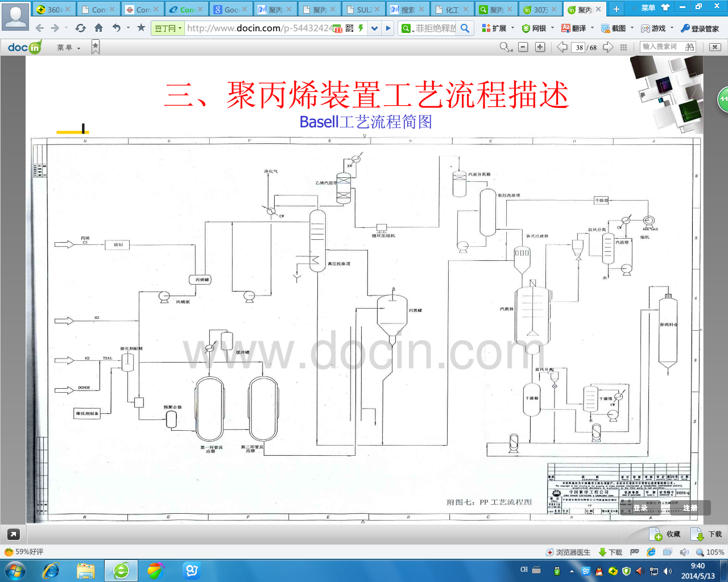Image resolution: width=728 pixels, height=582 pixels.
Task: Open the 下载 downloads manager in status bar
Action: (x=611, y=552)
